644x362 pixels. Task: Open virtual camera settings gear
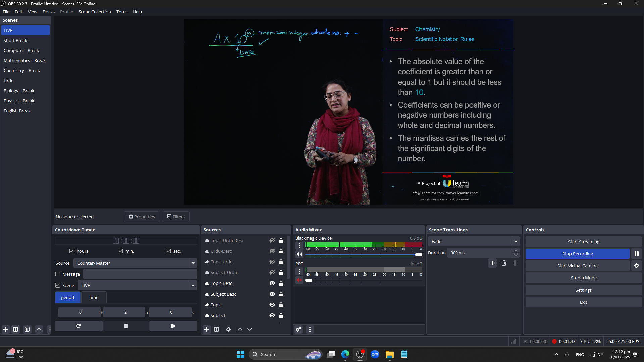[636, 266]
